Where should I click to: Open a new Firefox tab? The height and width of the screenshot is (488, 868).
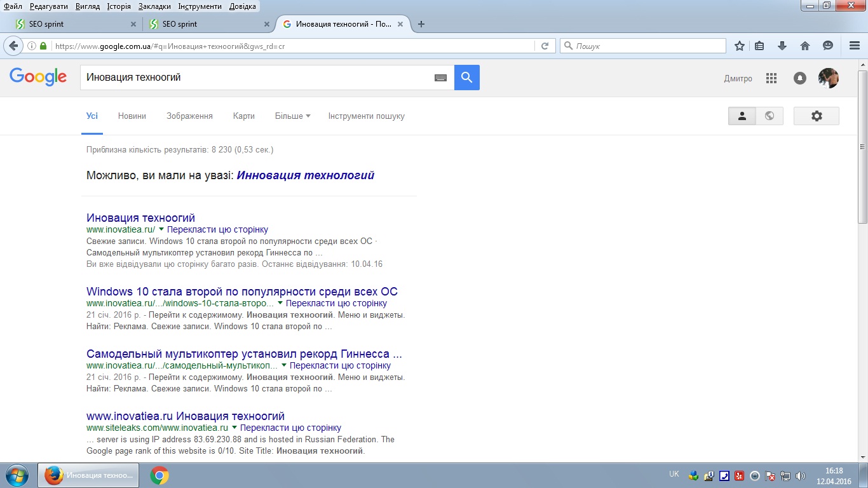(x=421, y=24)
